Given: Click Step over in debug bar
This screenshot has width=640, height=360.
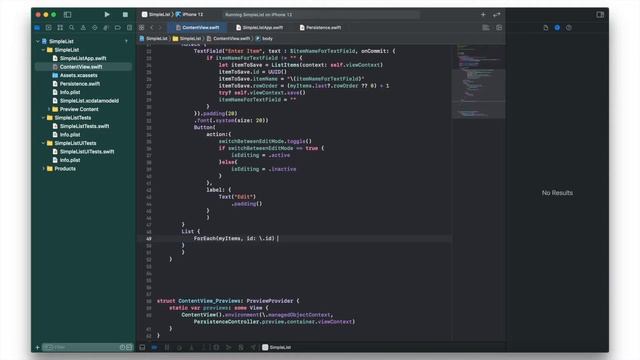Looking at the screenshot, I should [179, 347].
